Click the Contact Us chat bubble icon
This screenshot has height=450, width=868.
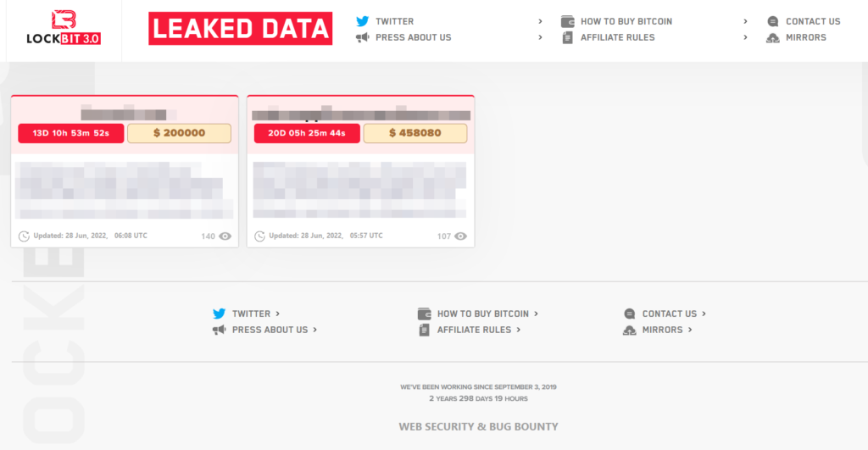click(772, 21)
